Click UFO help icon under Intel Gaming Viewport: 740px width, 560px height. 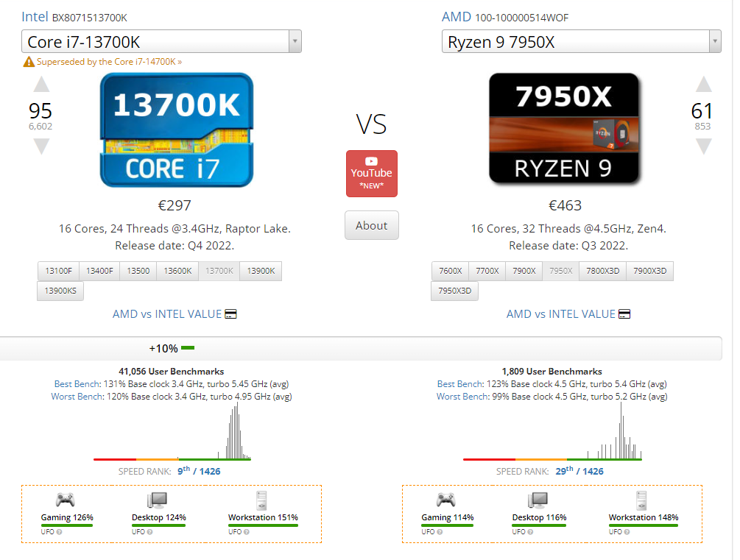[60, 532]
